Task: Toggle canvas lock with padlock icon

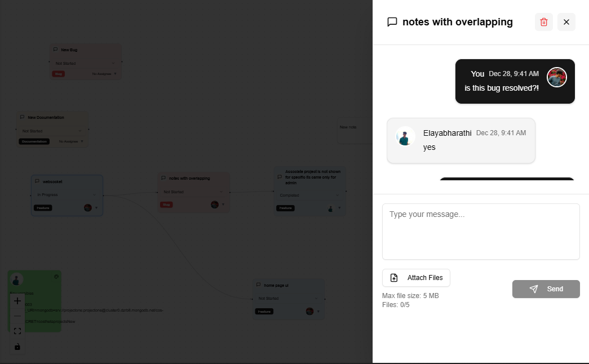Action: [17, 347]
